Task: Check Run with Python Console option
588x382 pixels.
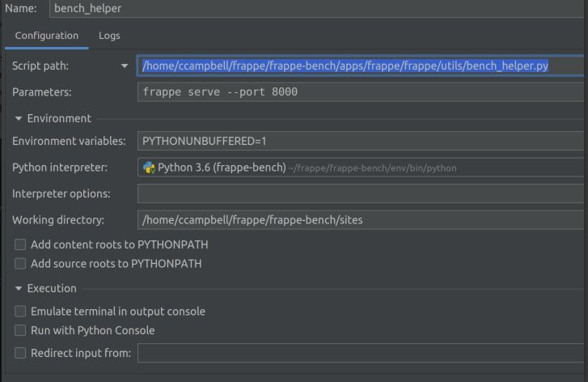Action: point(20,330)
